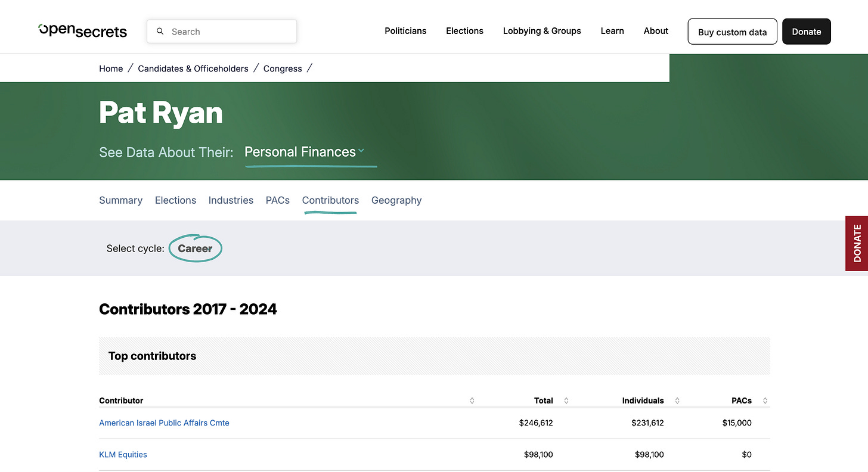Sort by Total column arrows

(x=566, y=400)
